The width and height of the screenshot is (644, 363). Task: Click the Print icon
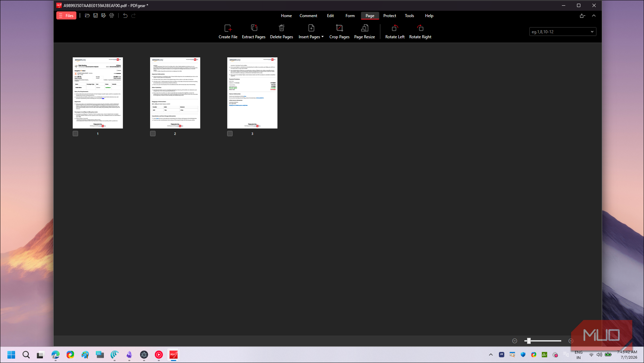pos(112,16)
